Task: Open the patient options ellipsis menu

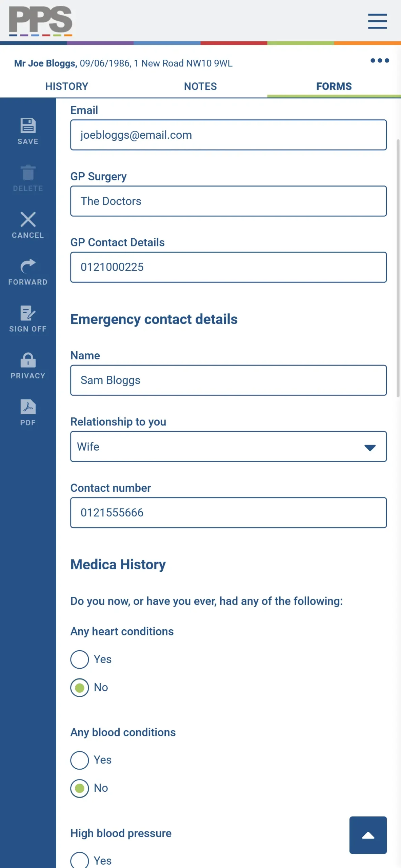Action: (380, 61)
